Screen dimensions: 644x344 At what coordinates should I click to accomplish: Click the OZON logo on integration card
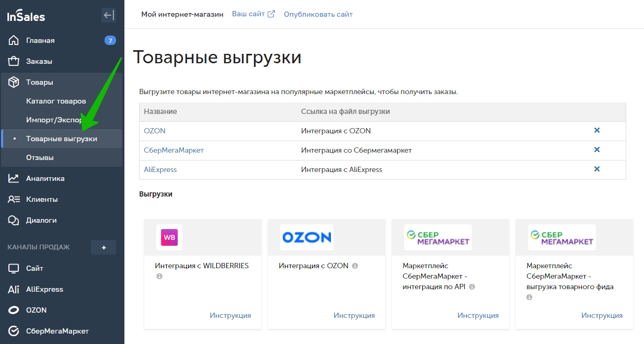coord(307,237)
